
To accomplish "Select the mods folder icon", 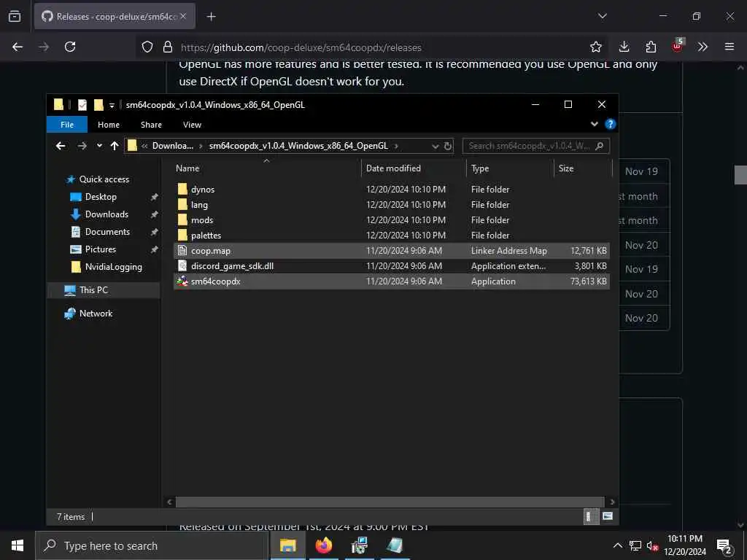I will tap(182, 220).
